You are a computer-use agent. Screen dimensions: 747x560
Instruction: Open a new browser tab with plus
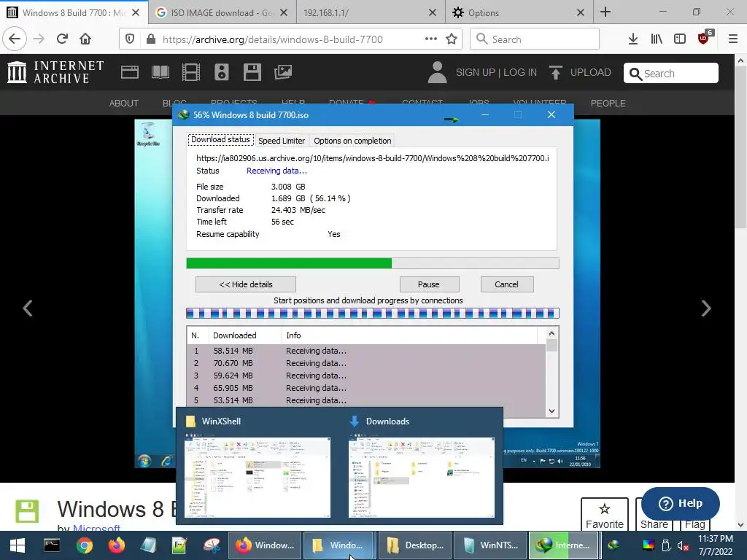[605, 12]
